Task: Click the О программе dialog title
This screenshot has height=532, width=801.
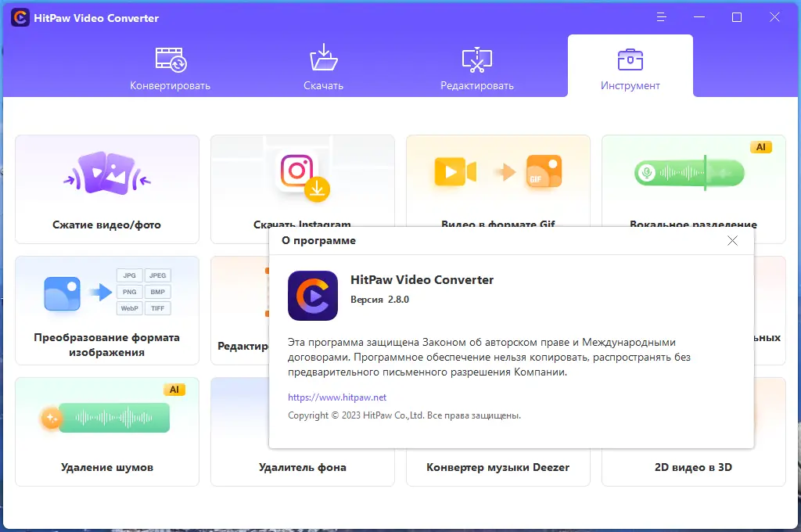Action: point(319,241)
